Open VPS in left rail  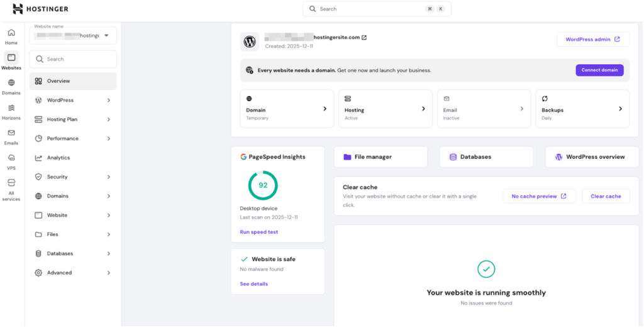point(11,161)
